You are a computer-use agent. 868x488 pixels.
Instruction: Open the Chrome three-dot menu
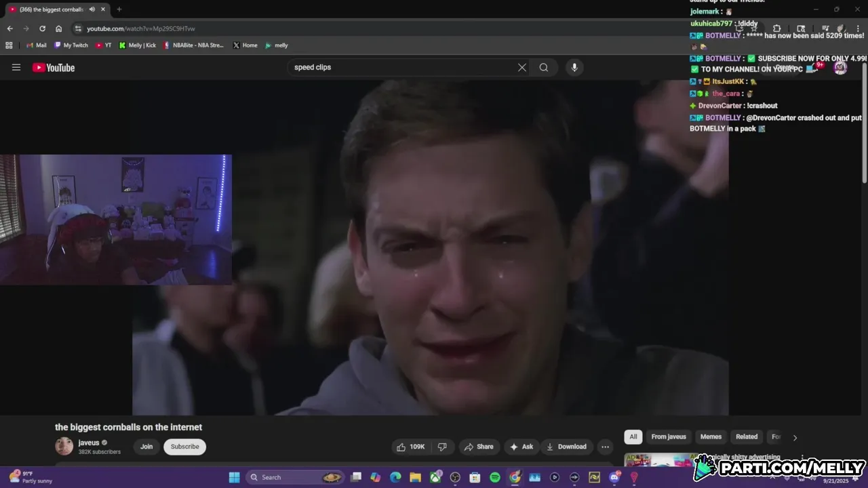[x=858, y=28]
